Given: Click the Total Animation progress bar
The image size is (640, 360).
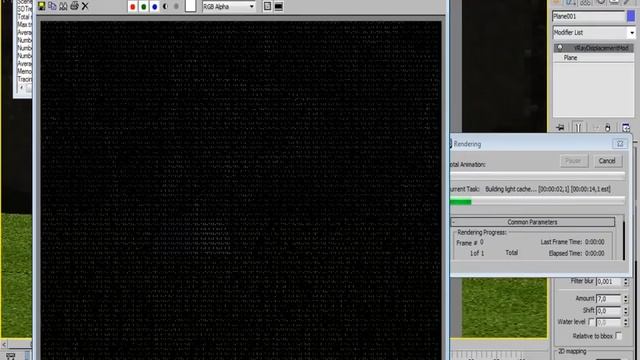Looking at the screenshot, I should [537, 176].
